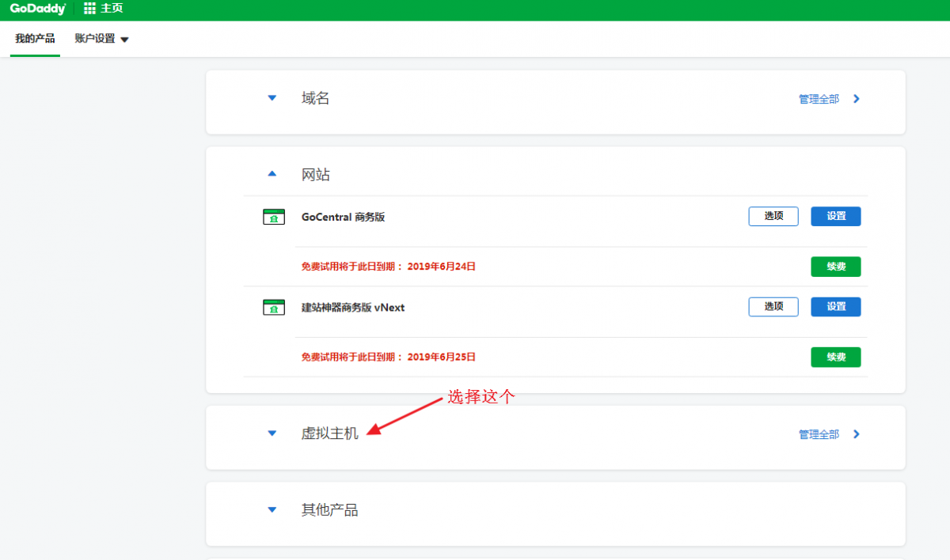Open the 账户设置 dropdown menu
The width and height of the screenshot is (950, 560).
(x=103, y=38)
